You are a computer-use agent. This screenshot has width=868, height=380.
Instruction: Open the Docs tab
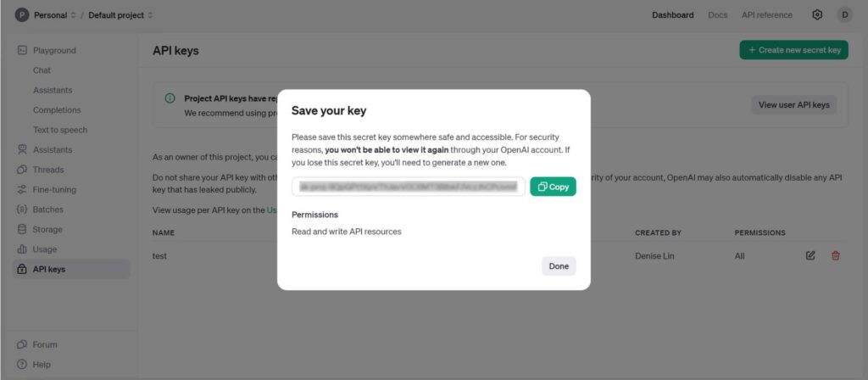click(717, 15)
